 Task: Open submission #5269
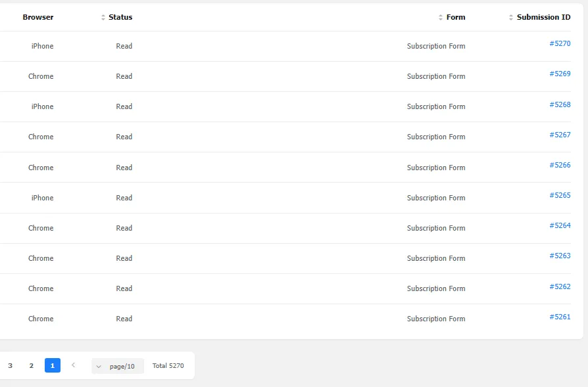560,74
